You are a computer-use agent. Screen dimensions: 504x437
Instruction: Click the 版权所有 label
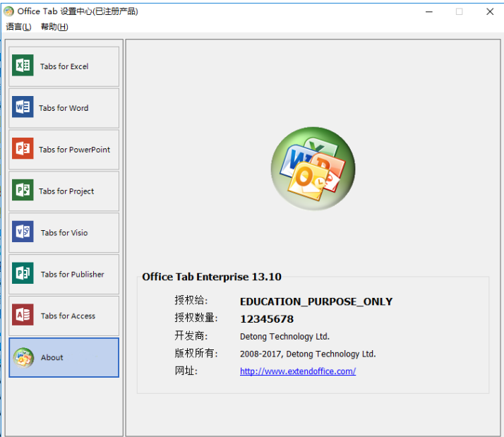pyautogui.click(x=196, y=353)
